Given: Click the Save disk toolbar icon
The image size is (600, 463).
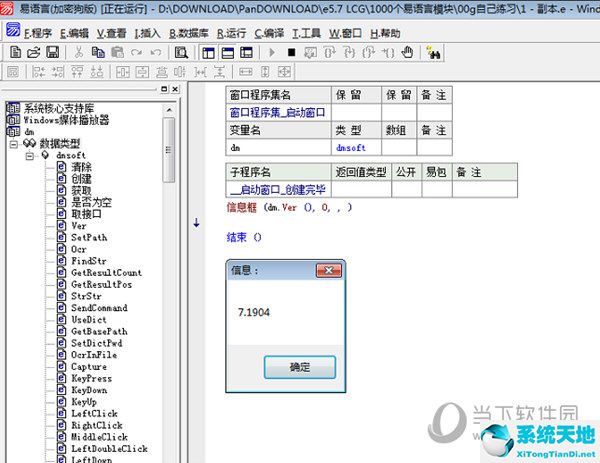Looking at the screenshot, I should (x=52, y=52).
